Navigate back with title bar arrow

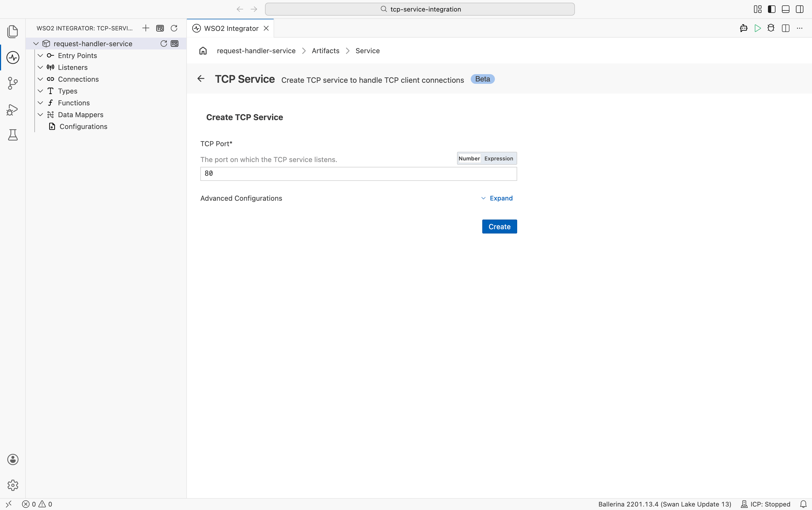click(240, 9)
